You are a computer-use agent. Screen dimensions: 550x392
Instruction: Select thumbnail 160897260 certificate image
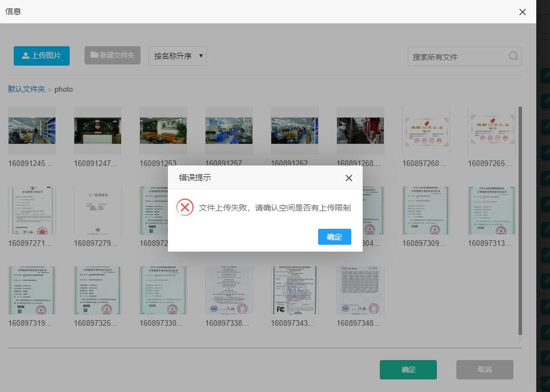point(426,131)
